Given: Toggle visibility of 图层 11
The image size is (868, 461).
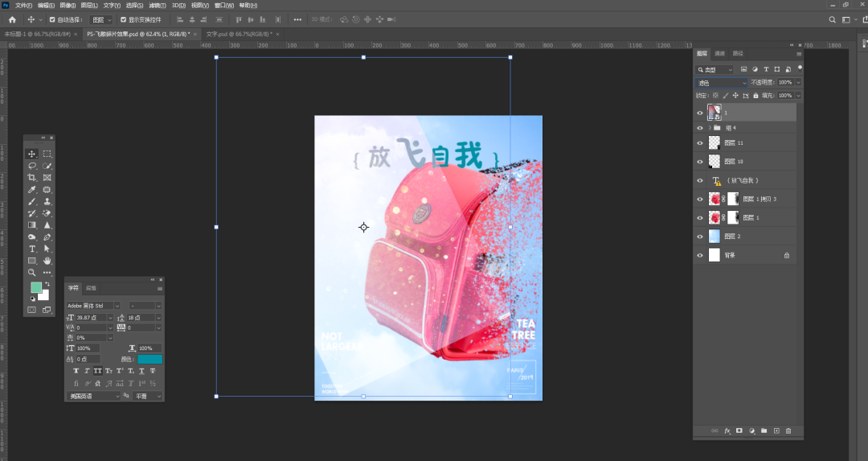Looking at the screenshot, I should [x=700, y=143].
